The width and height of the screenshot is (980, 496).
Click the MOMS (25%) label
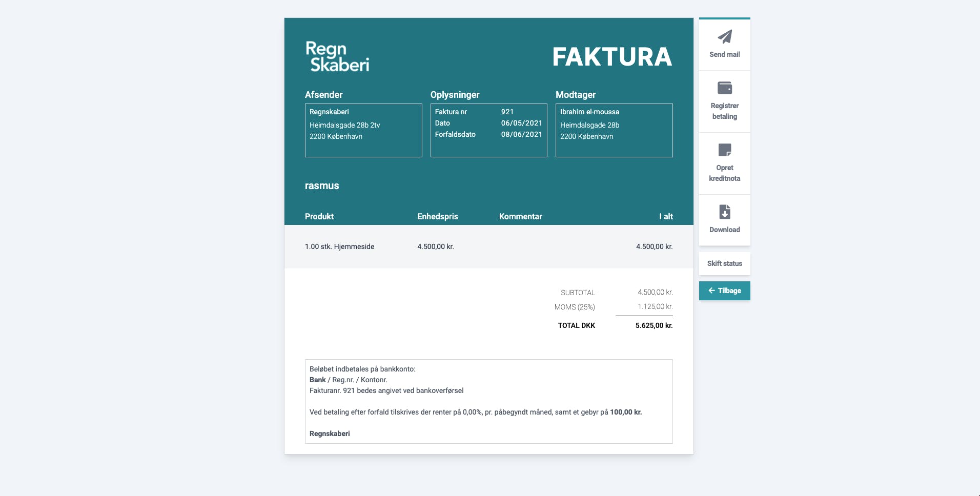click(x=575, y=307)
